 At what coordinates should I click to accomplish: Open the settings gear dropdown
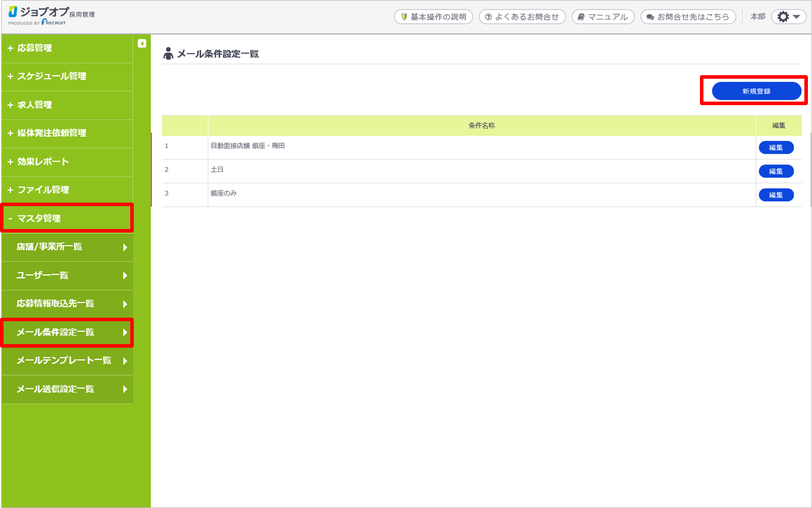tap(789, 17)
